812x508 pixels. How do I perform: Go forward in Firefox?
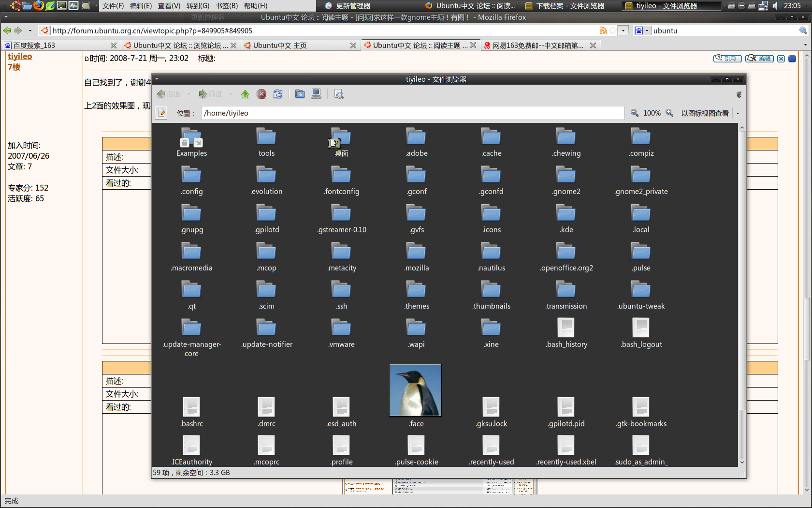[x=18, y=30]
